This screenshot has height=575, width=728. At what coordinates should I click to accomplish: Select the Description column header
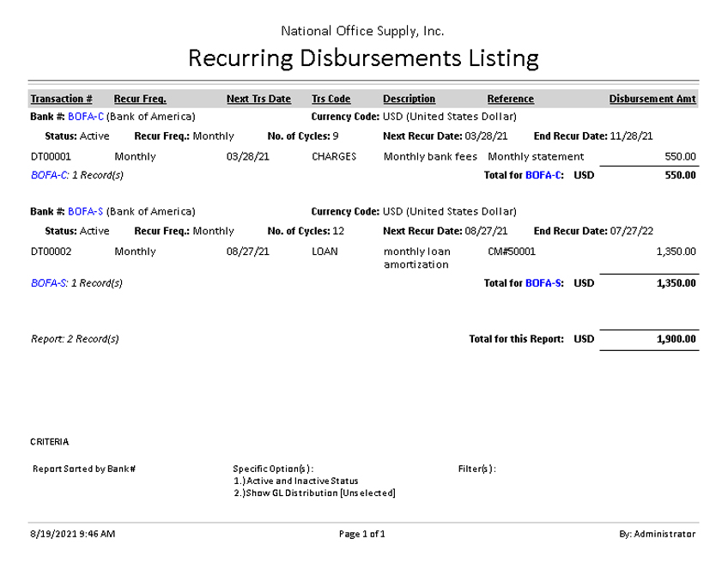coord(409,99)
